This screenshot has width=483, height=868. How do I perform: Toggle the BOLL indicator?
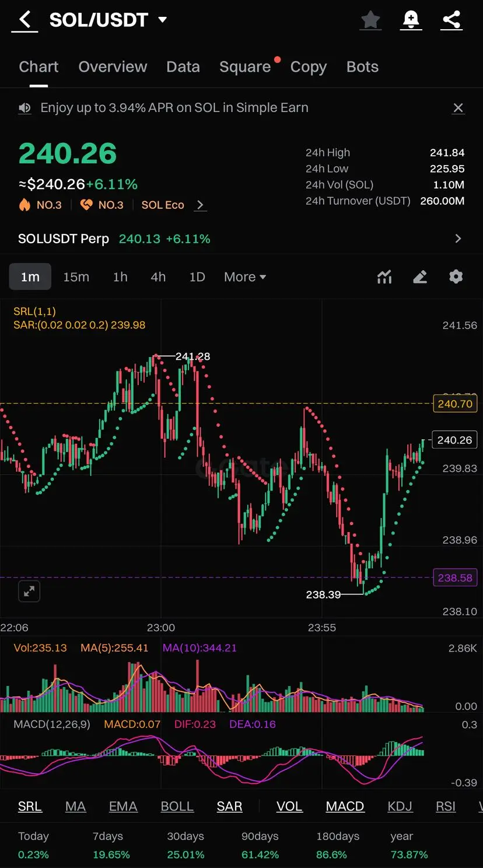tap(177, 806)
